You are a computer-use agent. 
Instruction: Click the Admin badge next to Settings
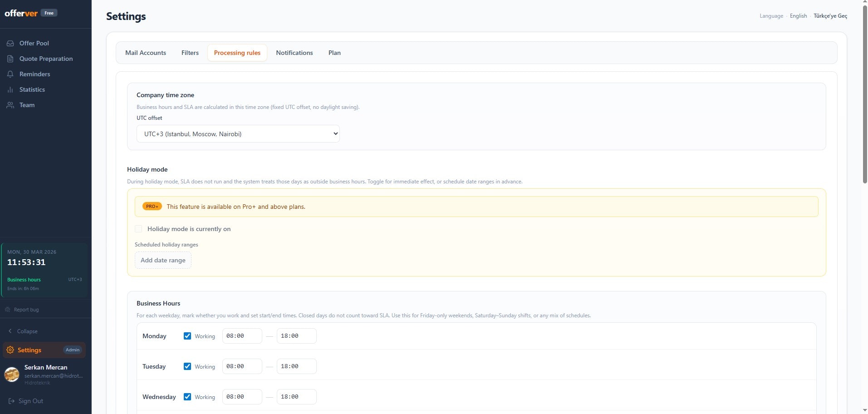click(x=73, y=350)
